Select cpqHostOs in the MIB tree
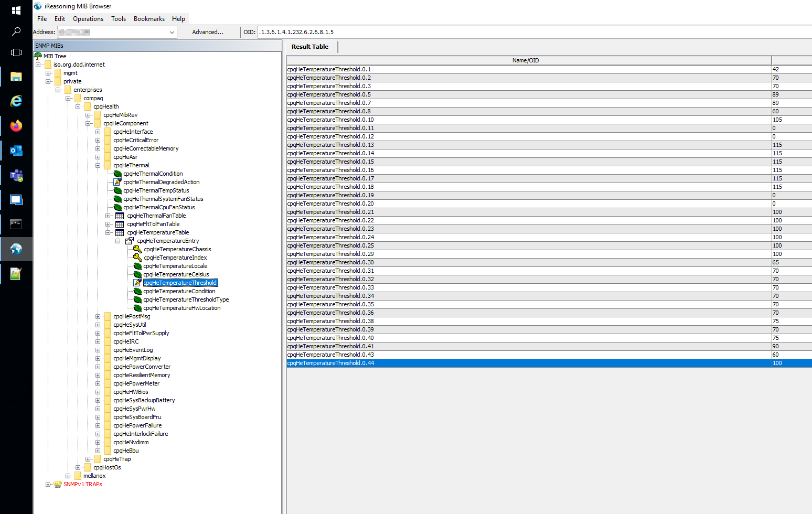The height and width of the screenshot is (514, 812). click(x=107, y=467)
